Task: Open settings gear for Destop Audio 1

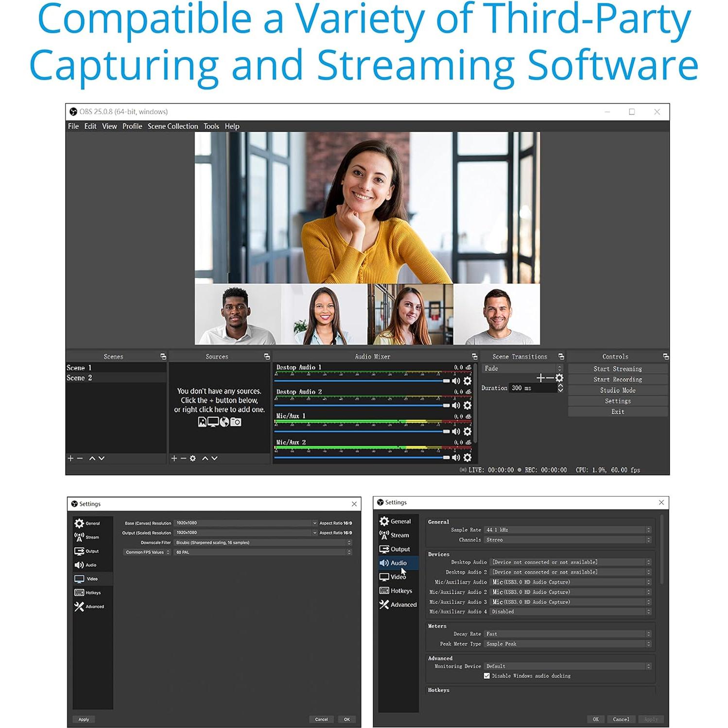Action: pos(467,381)
